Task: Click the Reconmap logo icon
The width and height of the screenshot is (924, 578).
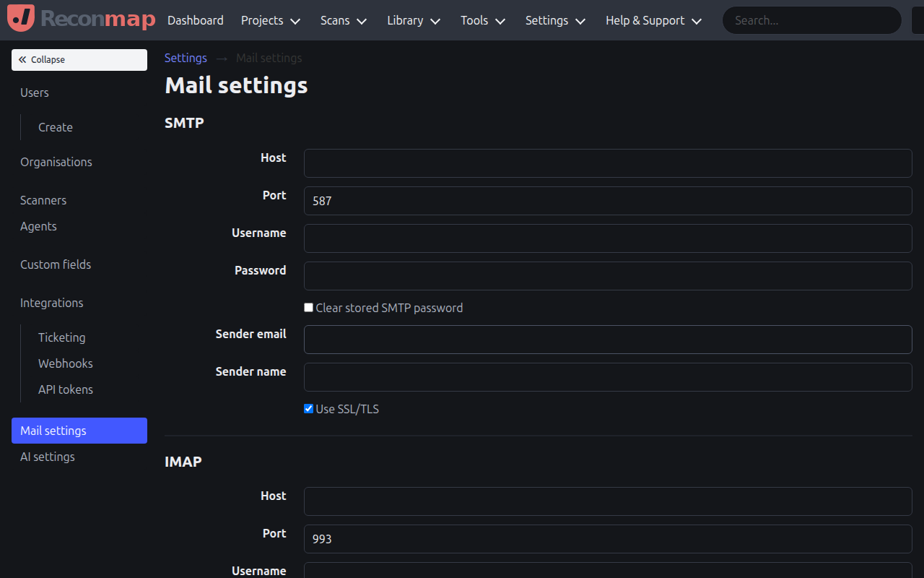Action: [x=21, y=19]
